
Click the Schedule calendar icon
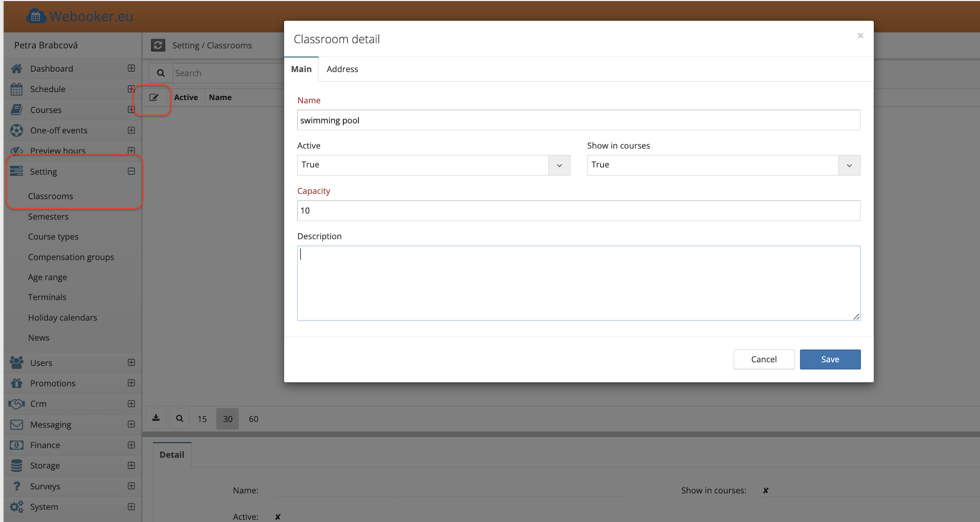(x=17, y=89)
